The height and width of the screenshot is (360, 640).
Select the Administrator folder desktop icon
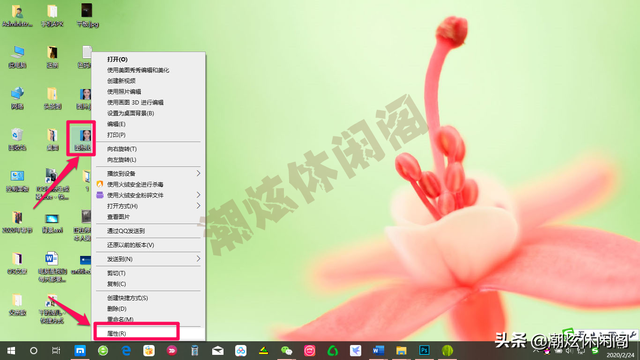click(x=17, y=16)
